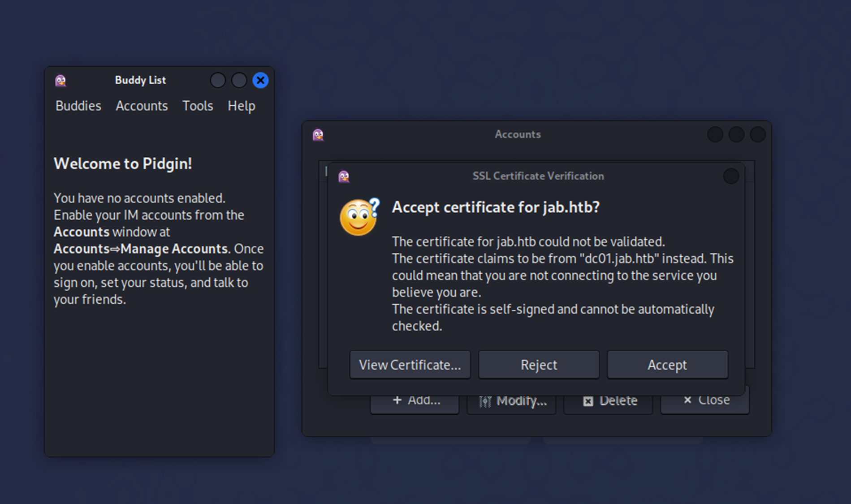This screenshot has width=851, height=504.
Task: Close the SSL Certificate Verification dialog
Action: click(x=731, y=176)
